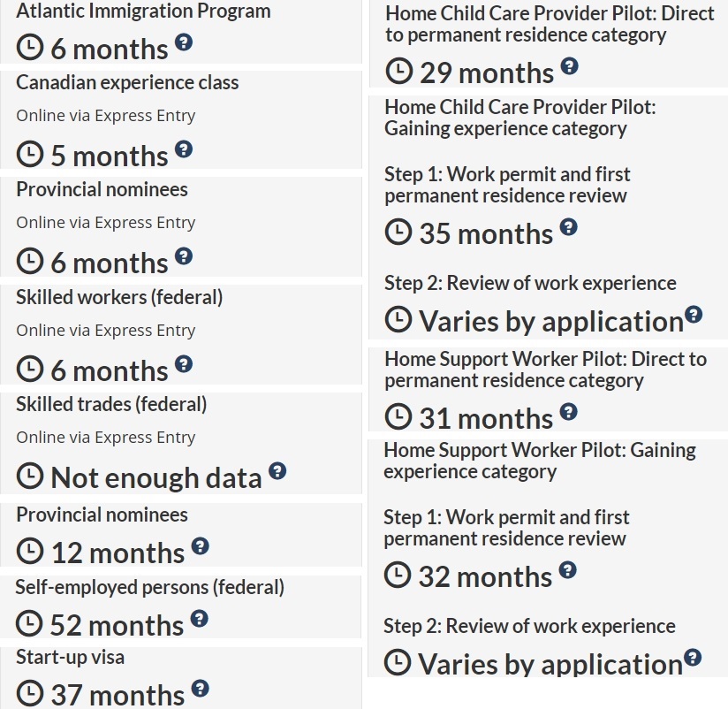Click help icon beside 32 months
The image size is (728, 709).
tap(567, 569)
